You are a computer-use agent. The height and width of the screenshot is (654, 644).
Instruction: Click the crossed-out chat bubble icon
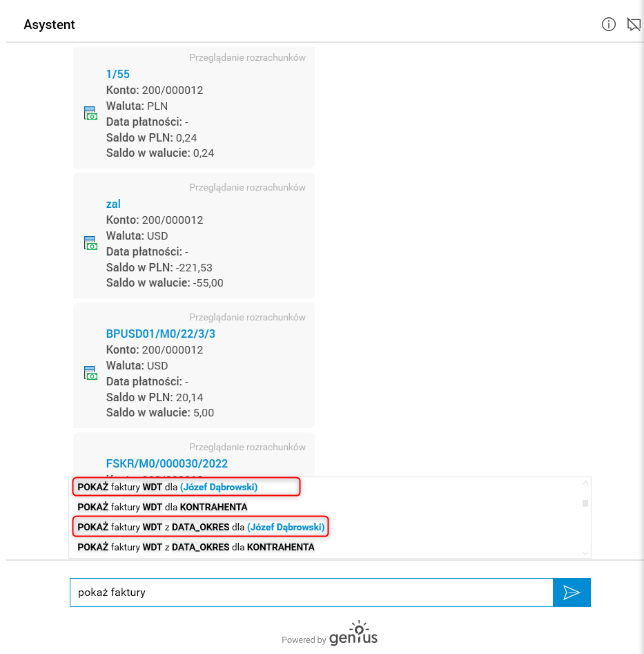point(633,25)
